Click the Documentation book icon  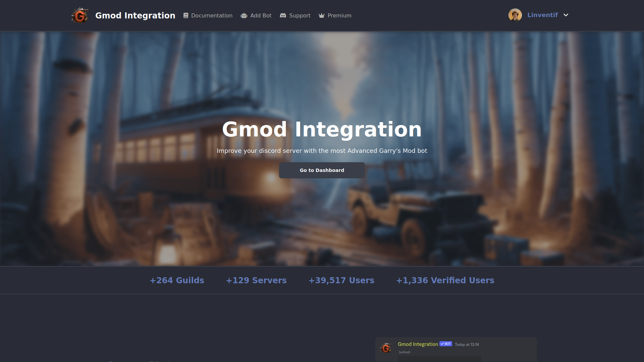pyautogui.click(x=186, y=15)
